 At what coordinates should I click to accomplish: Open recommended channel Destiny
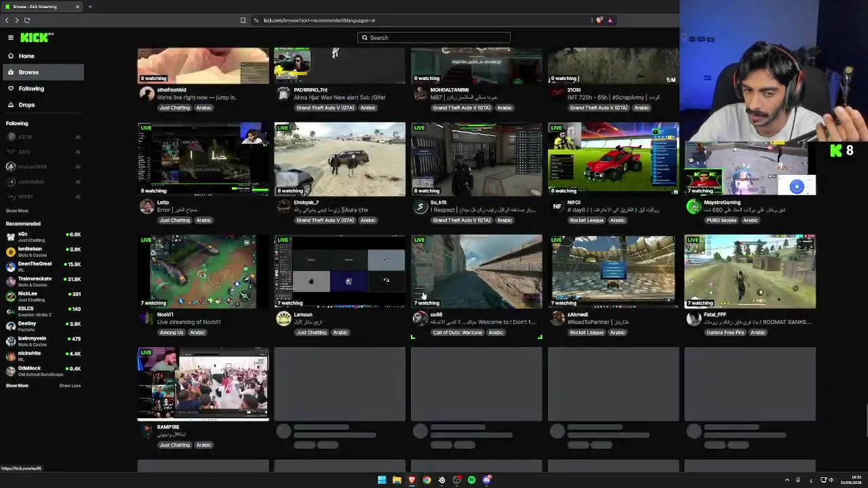(42, 326)
